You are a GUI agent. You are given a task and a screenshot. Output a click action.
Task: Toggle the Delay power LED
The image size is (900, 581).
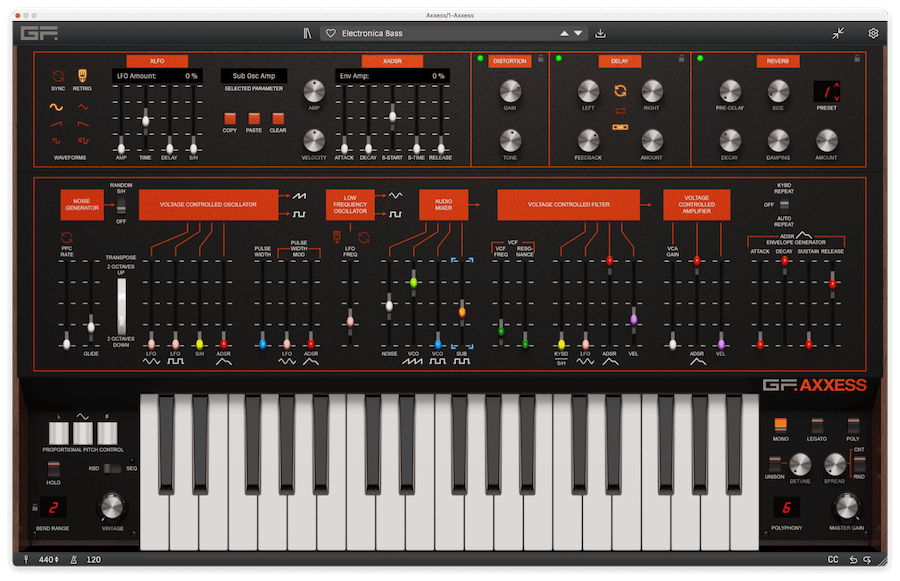(x=558, y=59)
